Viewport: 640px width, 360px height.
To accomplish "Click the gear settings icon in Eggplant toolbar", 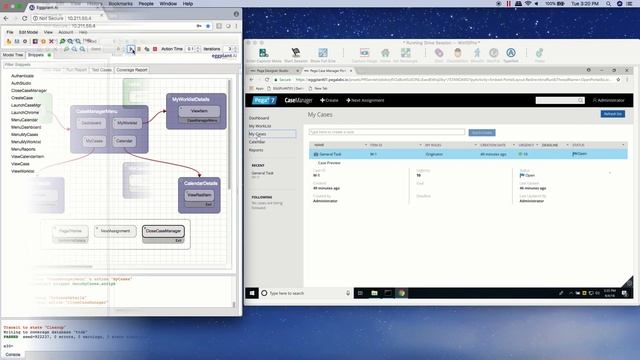I will pos(25,41).
